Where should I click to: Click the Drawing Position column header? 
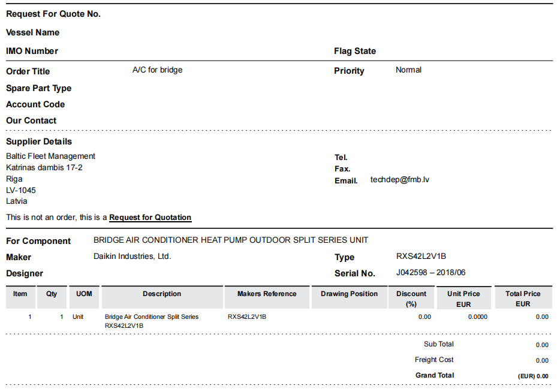pyautogui.click(x=349, y=294)
